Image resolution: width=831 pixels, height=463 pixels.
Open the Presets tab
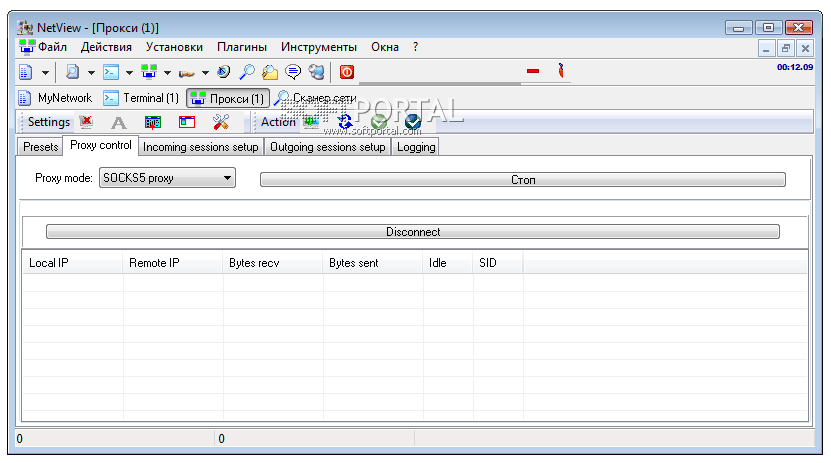pyautogui.click(x=40, y=147)
